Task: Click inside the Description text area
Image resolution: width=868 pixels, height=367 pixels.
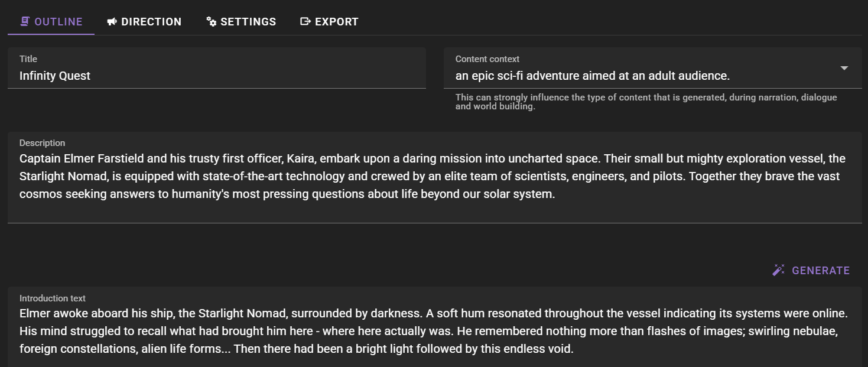Action: [x=435, y=177]
